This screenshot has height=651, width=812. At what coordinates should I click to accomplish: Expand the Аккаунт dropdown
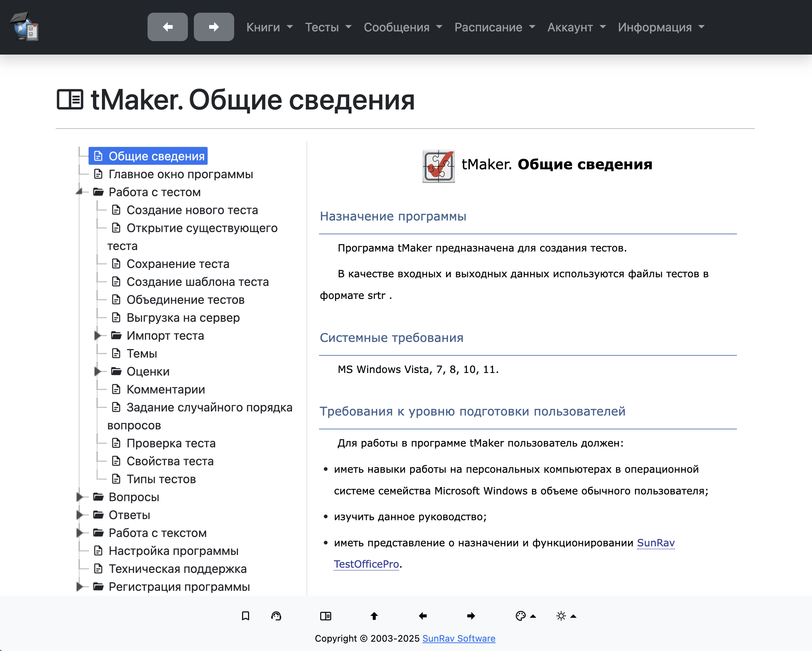[x=576, y=27]
